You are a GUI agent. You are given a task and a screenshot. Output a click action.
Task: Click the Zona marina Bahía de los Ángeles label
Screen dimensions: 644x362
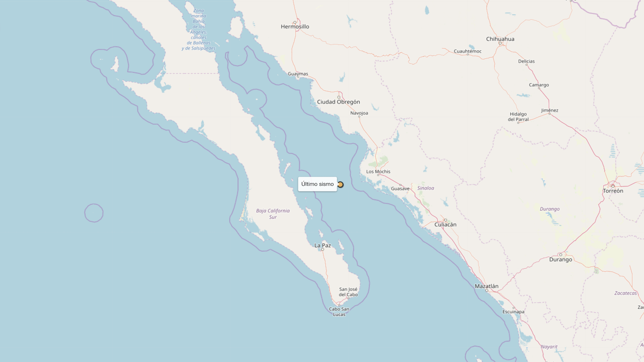pos(199,29)
